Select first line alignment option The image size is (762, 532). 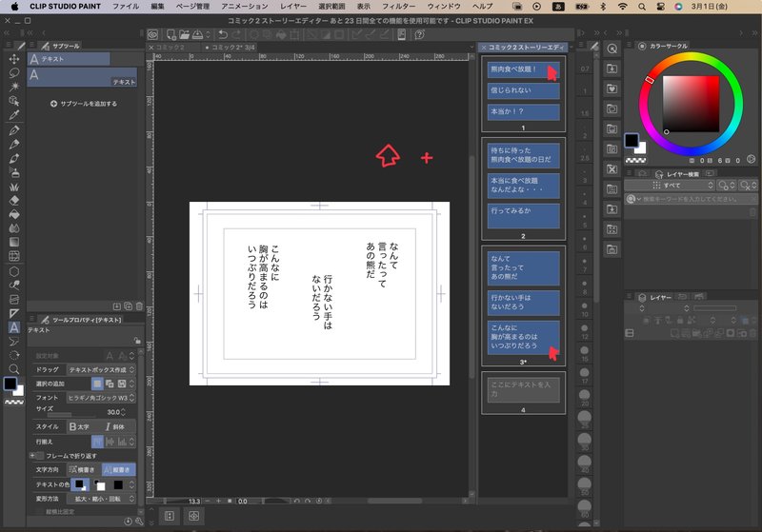pyautogui.click(x=98, y=442)
